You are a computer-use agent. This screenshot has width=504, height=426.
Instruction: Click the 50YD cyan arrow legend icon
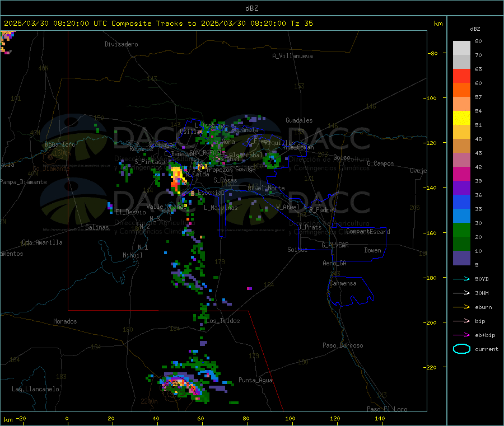coord(461,279)
